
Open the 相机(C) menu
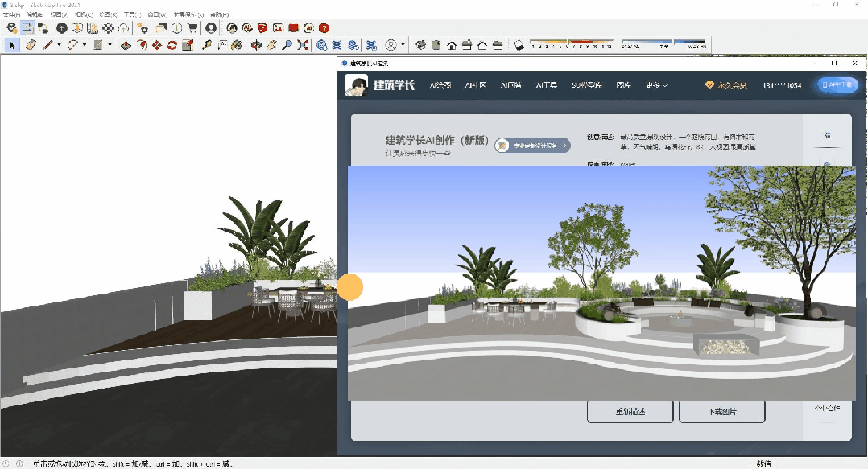click(84, 14)
